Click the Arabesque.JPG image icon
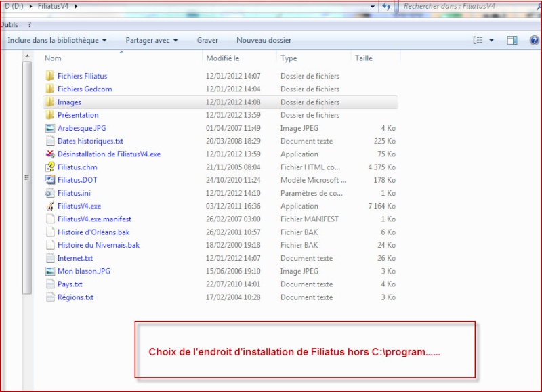Viewport: 542px width, 392px height. 50,128
